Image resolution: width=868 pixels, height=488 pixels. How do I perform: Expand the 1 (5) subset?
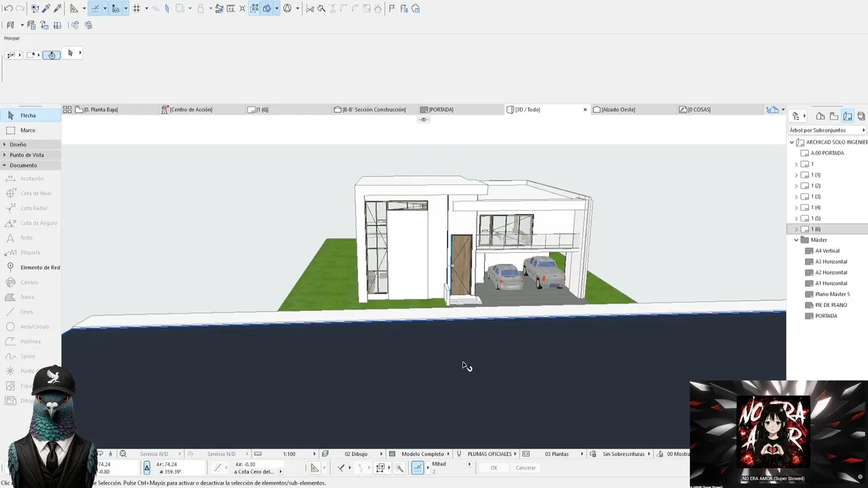point(796,218)
